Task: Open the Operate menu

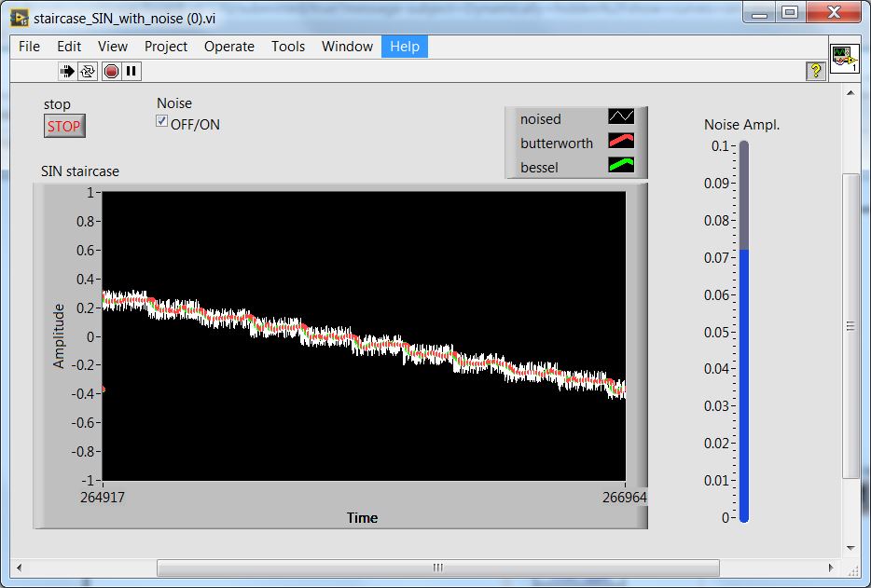Action: (228, 47)
